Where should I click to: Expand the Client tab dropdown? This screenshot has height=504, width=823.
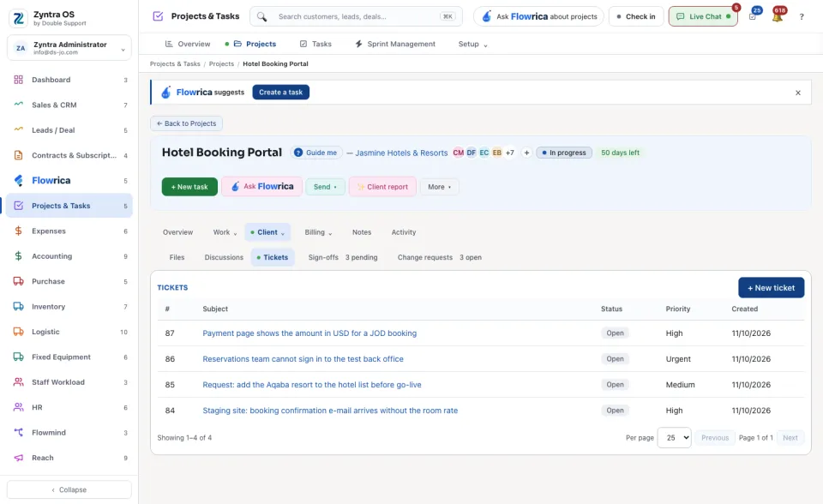tap(267, 232)
